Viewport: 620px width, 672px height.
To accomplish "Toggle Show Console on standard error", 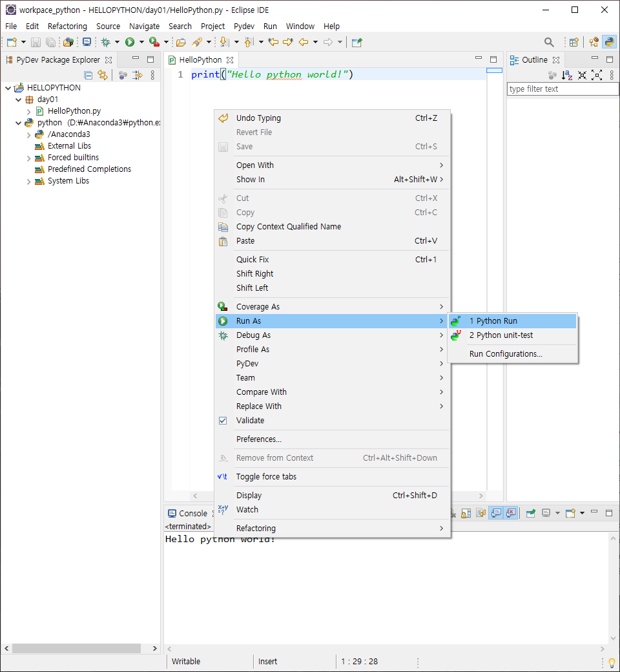I will pyautogui.click(x=511, y=514).
